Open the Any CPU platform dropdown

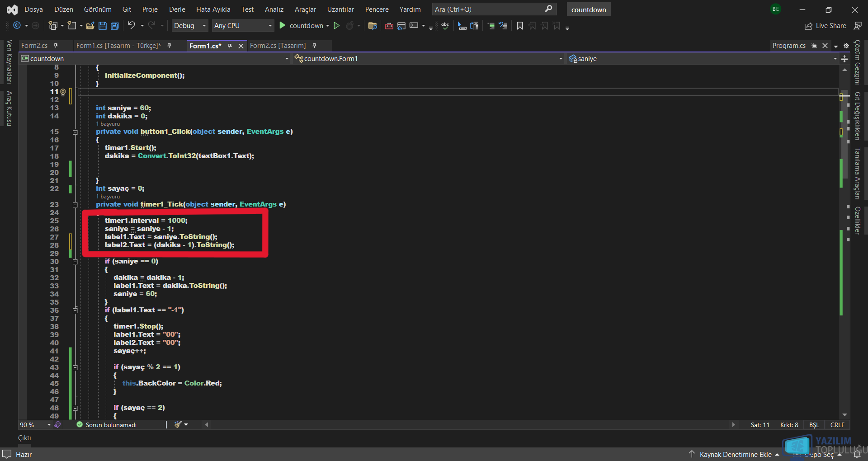[243, 26]
